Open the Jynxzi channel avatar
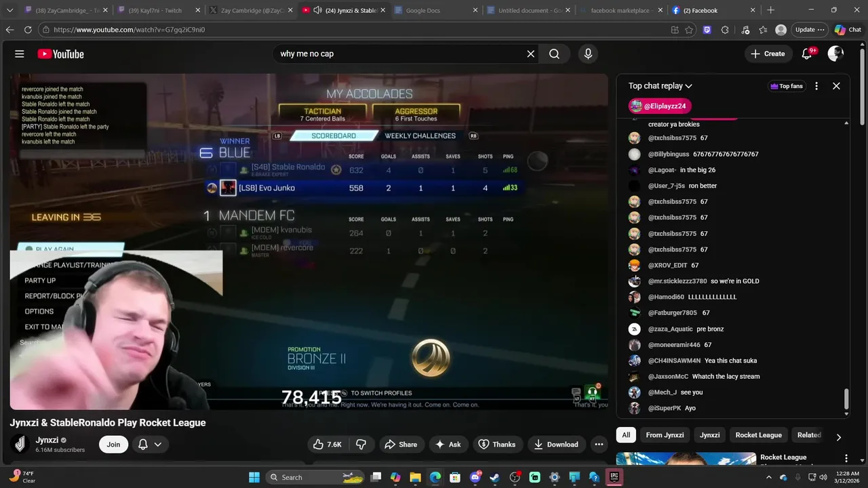The height and width of the screenshot is (488, 868). (x=20, y=444)
